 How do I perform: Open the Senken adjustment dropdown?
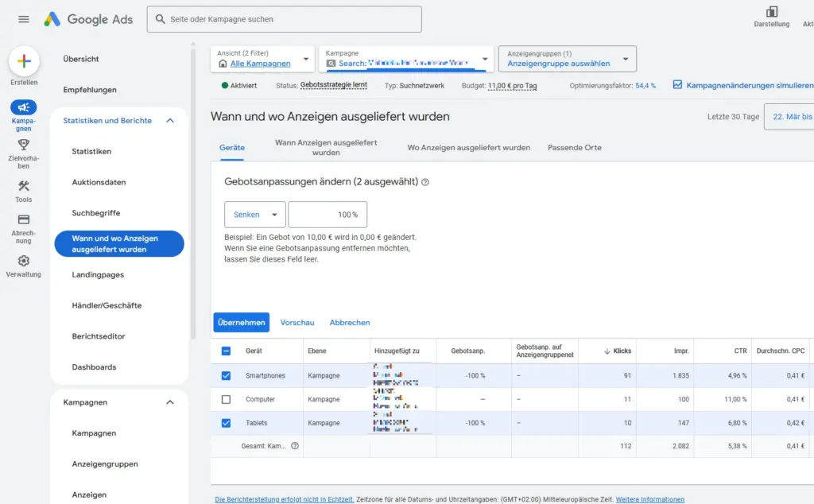coord(255,215)
